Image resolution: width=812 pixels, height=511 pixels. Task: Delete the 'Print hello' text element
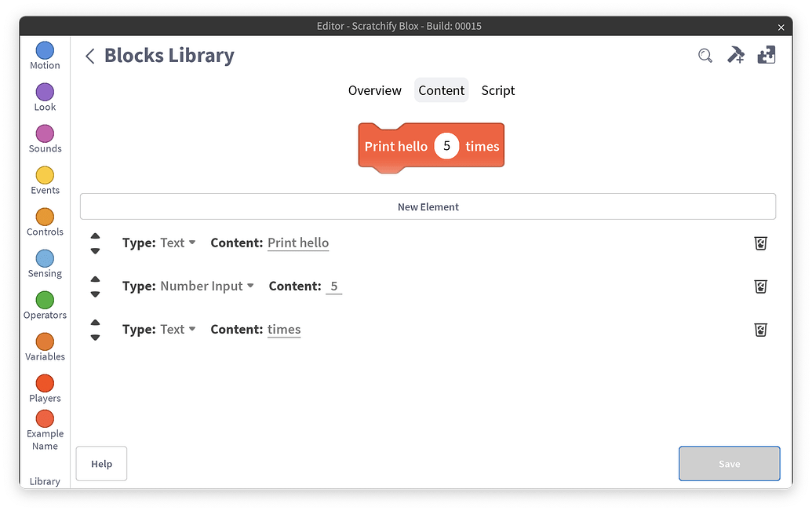click(x=760, y=243)
